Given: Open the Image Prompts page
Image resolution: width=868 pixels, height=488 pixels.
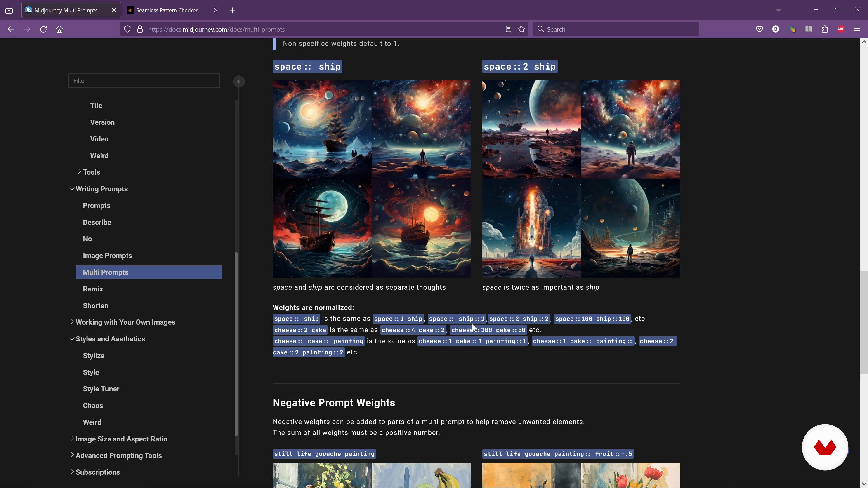Looking at the screenshot, I should click(x=108, y=256).
